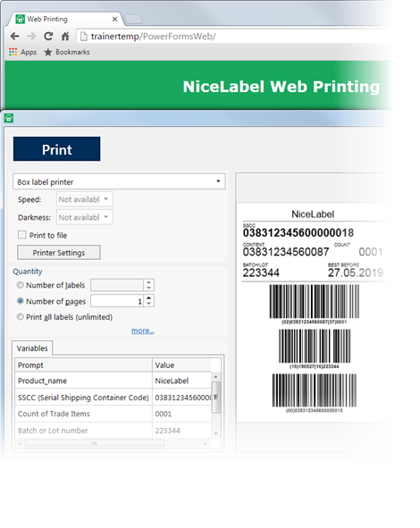Open the Speed dropdown
This screenshot has height=528, width=420.
[85, 199]
